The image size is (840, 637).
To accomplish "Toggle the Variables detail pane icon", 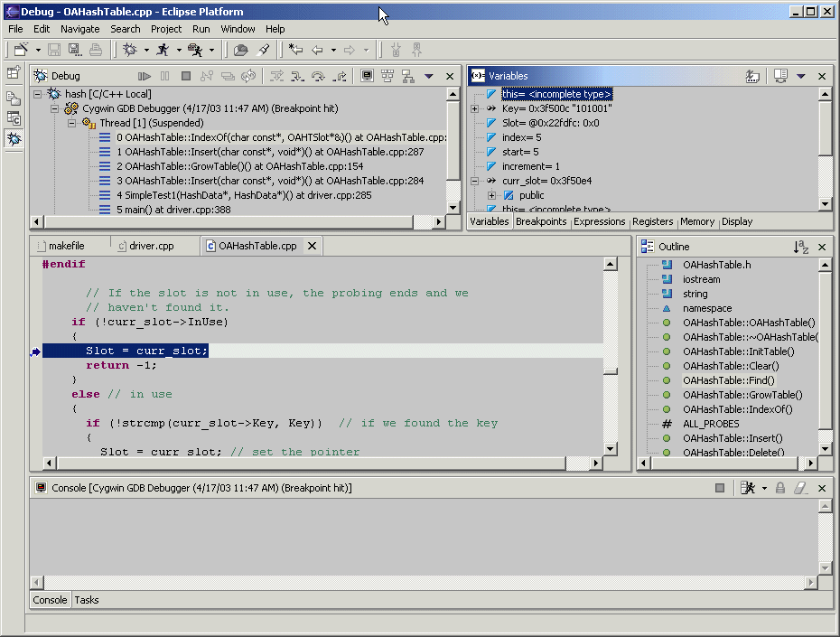I will [x=781, y=77].
